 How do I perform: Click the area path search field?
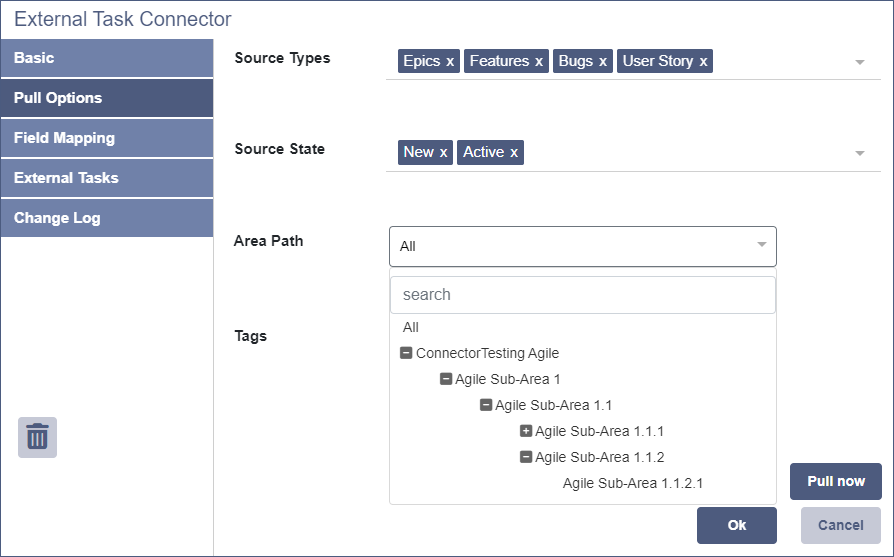[582, 295]
